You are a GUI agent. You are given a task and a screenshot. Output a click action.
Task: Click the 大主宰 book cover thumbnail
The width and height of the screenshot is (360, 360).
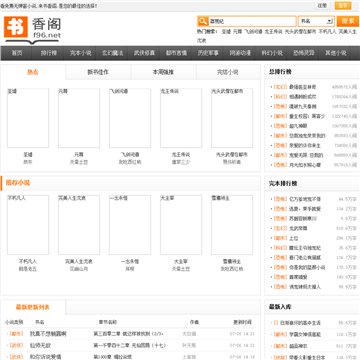181,225
